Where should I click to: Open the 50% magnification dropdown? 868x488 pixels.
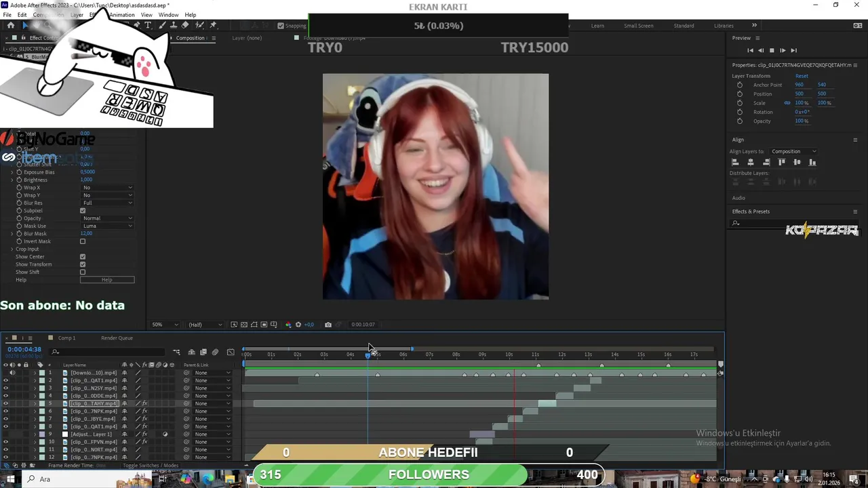pos(165,325)
